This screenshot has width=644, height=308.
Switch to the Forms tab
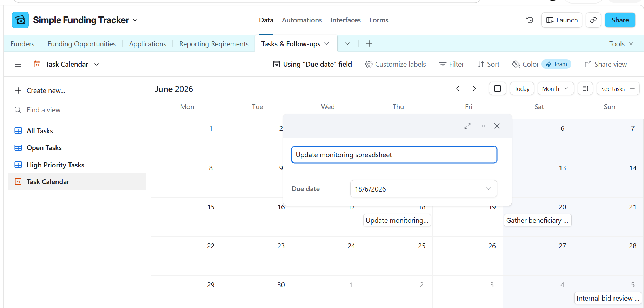(x=379, y=20)
